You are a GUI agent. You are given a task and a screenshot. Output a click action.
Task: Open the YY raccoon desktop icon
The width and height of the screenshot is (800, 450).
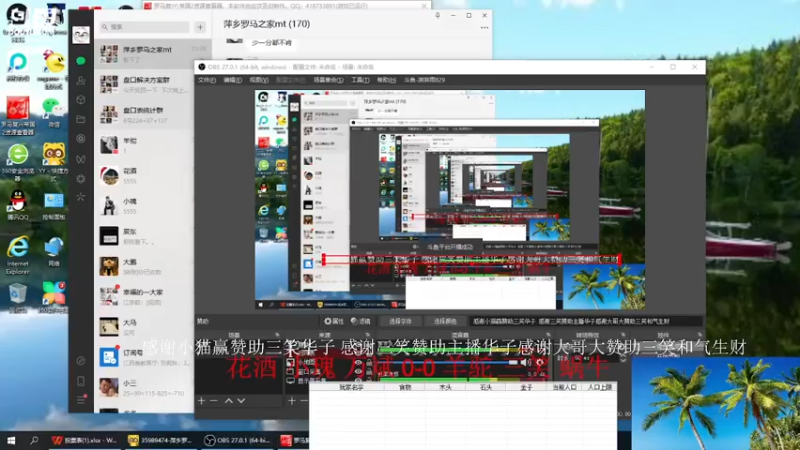click(54, 161)
